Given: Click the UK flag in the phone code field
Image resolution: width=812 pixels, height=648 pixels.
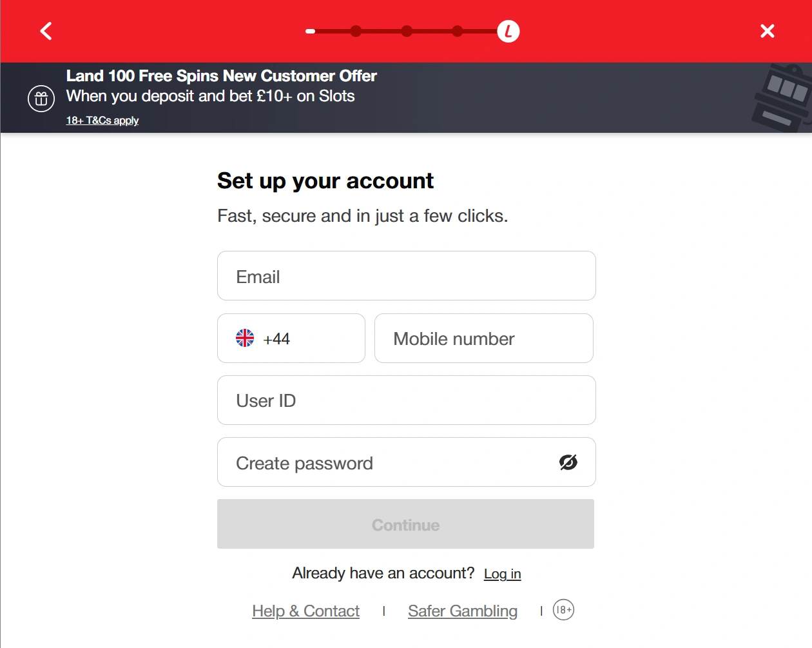Looking at the screenshot, I should click(x=245, y=337).
